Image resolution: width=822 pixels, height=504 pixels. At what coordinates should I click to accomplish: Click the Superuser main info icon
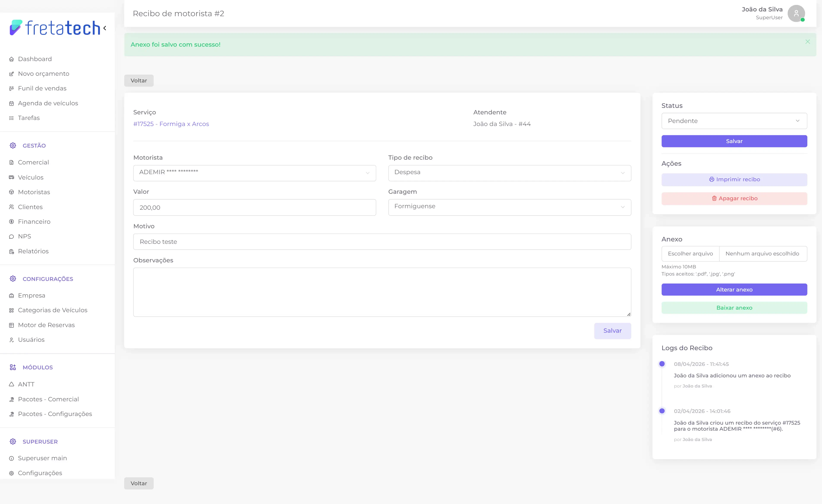coord(11,458)
